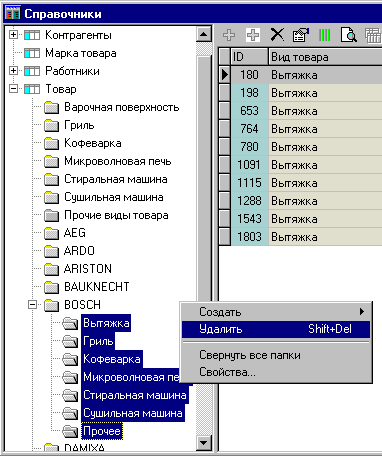Click the ID cell 764

point(249,129)
